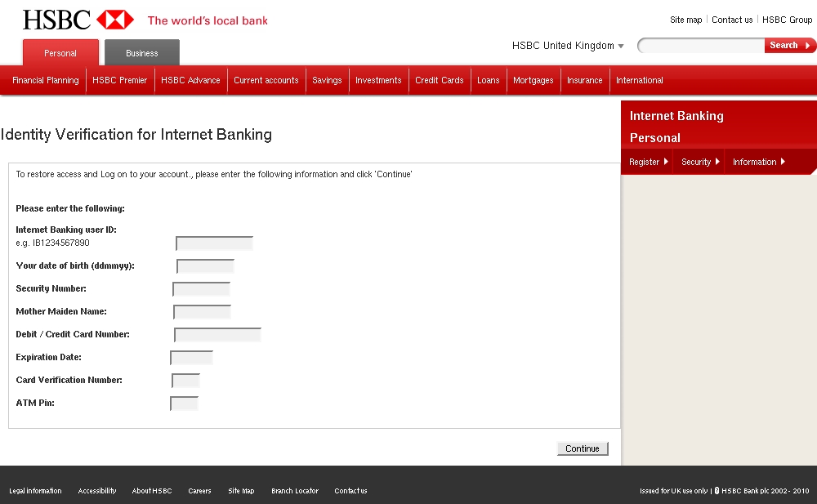This screenshot has width=817, height=504.
Task: Focus the ATM Pin field
Action: [184, 404]
